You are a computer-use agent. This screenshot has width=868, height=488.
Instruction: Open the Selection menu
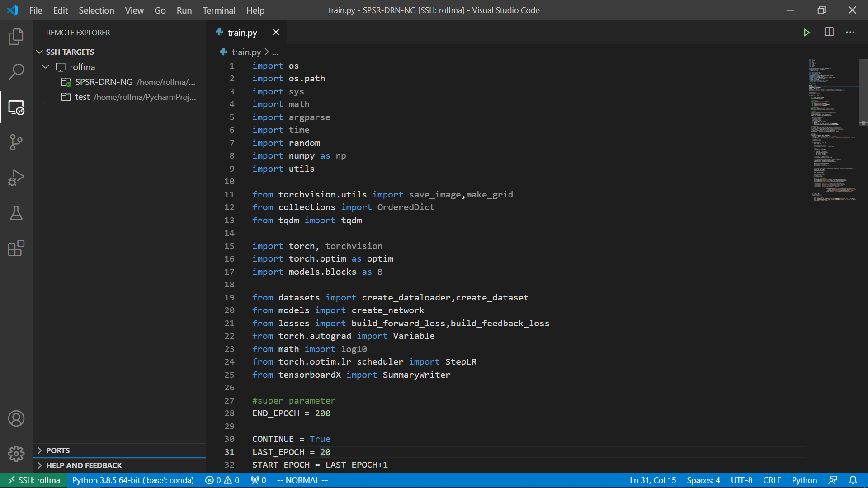click(96, 10)
